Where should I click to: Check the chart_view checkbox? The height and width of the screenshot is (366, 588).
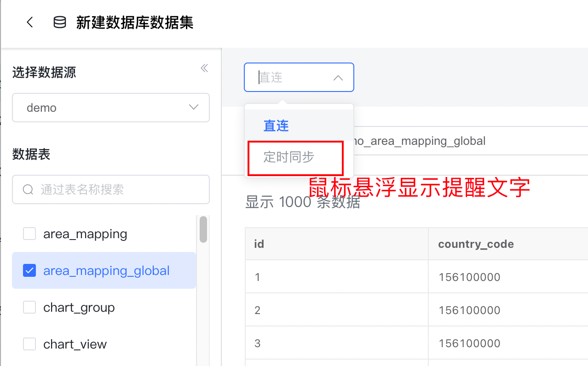(x=29, y=344)
